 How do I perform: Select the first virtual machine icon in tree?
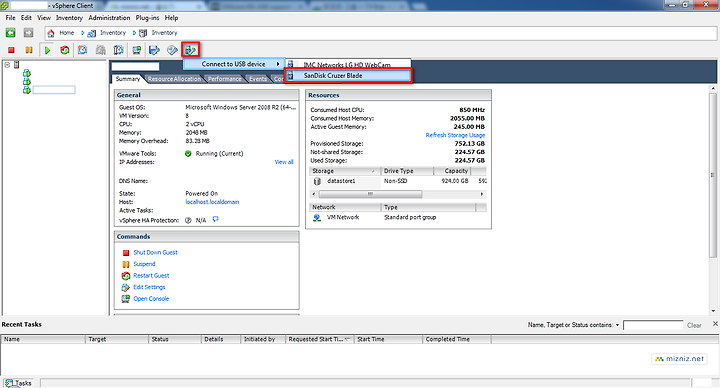tap(27, 73)
